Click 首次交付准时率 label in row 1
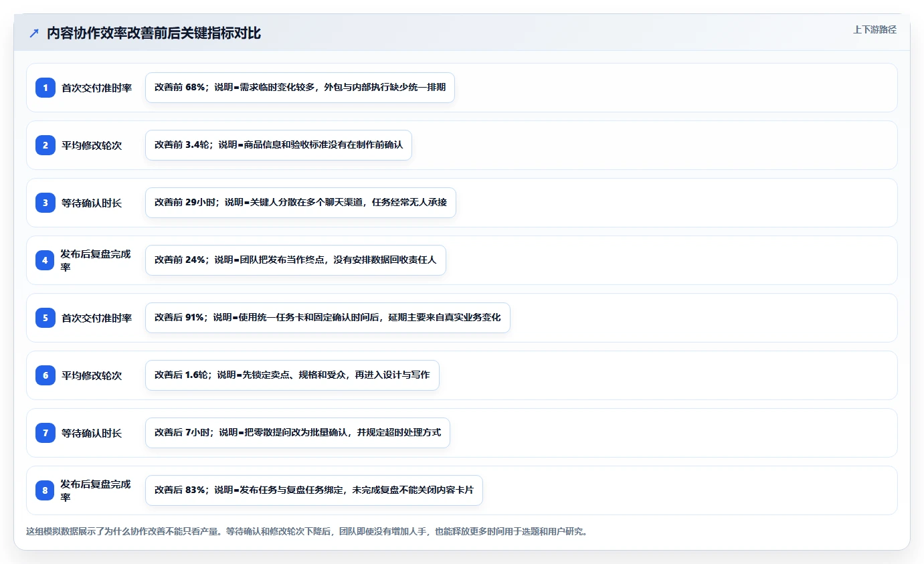Screen dimensions: 924x564 tap(97, 88)
